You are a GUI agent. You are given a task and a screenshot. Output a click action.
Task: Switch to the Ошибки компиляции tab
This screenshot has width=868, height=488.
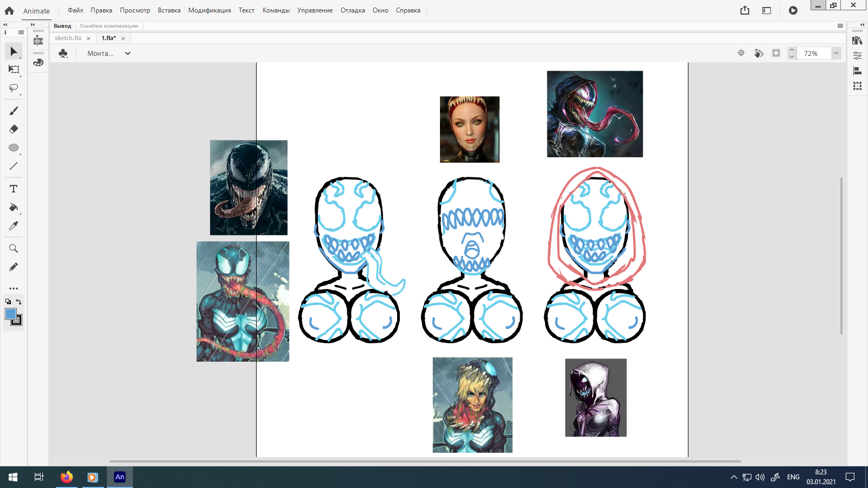[x=108, y=26]
